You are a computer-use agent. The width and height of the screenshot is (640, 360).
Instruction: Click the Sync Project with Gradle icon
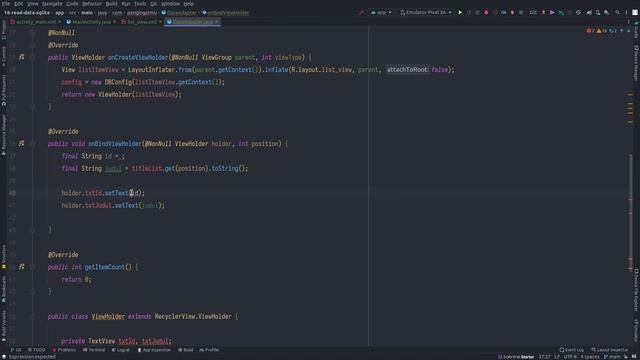click(589, 13)
